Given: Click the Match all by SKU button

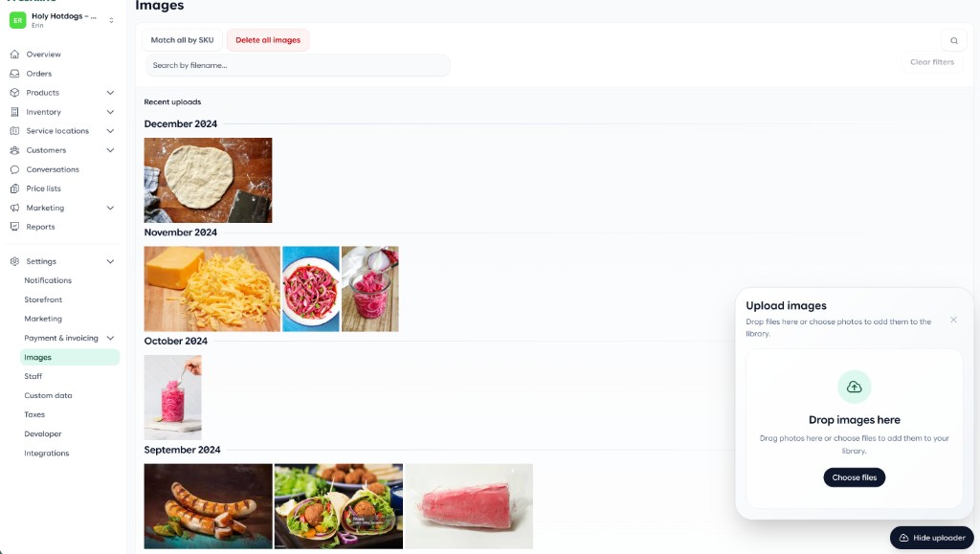Looking at the screenshot, I should pyautogui.click(x=182, y=40).
